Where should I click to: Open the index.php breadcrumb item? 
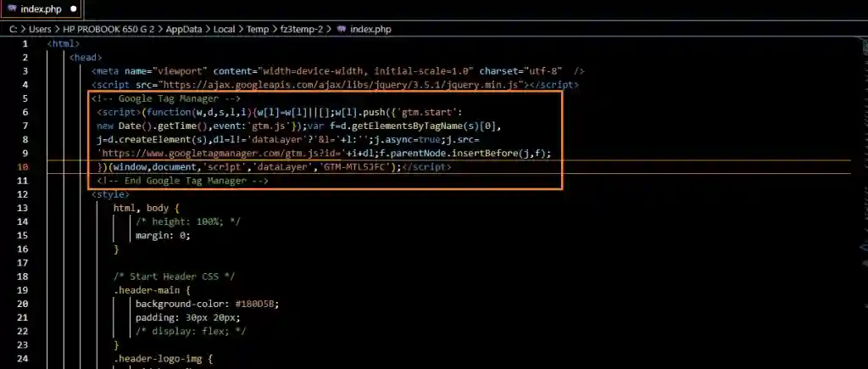pos(370,30)
